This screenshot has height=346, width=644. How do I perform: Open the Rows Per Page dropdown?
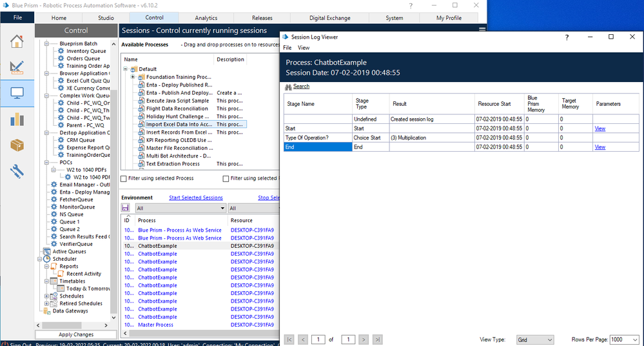[624, 340]
